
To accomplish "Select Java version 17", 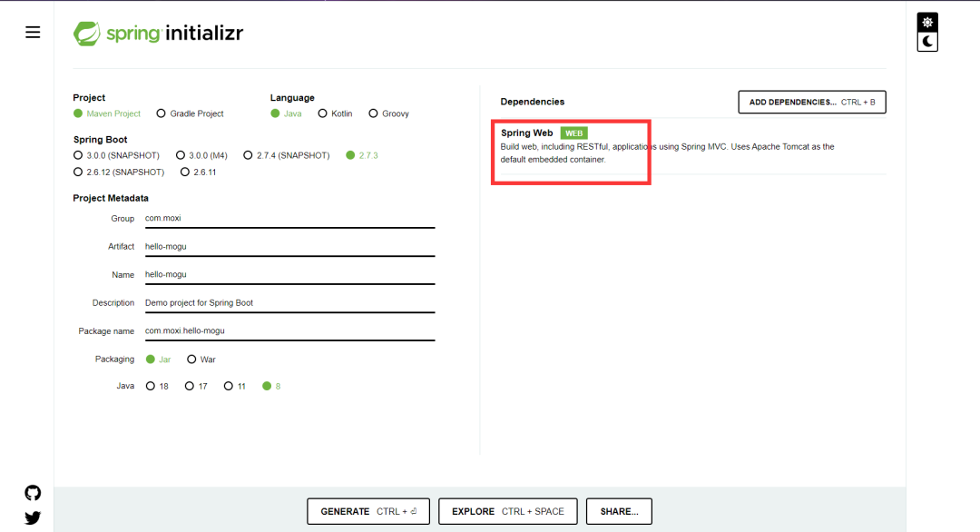I will (x=196, y=387).
